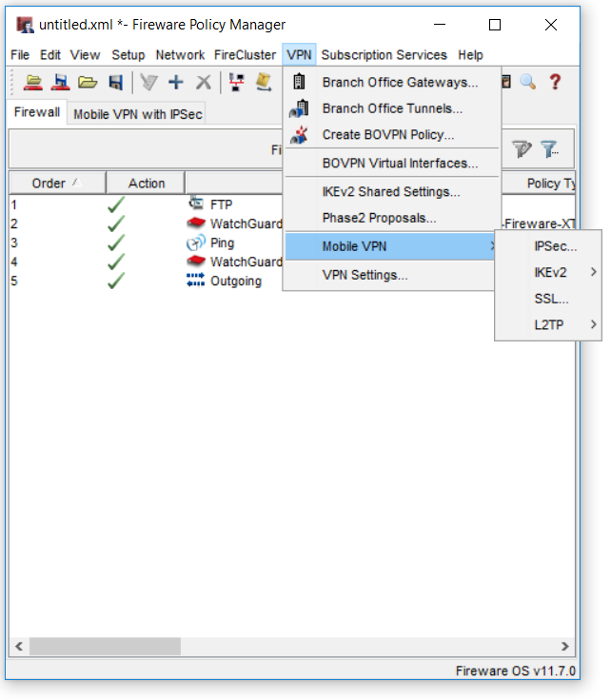Screen dimensions: 611x700
Task: Click the red question mark help icon
Action: [555, 83]
